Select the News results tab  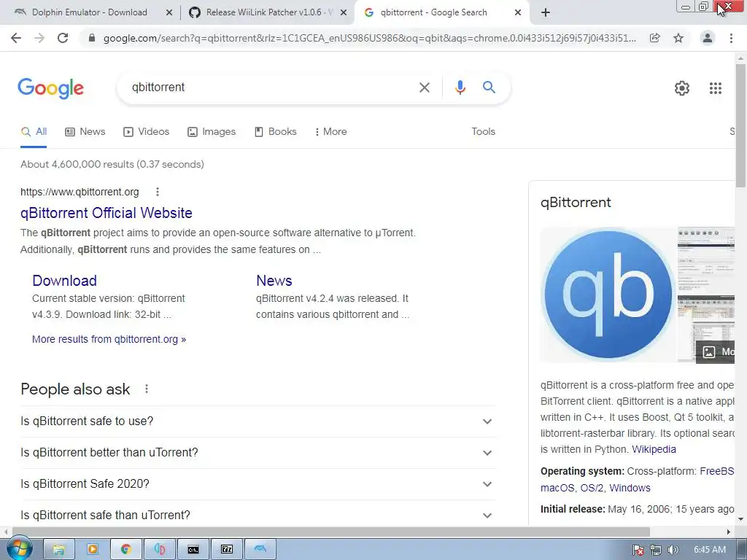pos(85,132)
